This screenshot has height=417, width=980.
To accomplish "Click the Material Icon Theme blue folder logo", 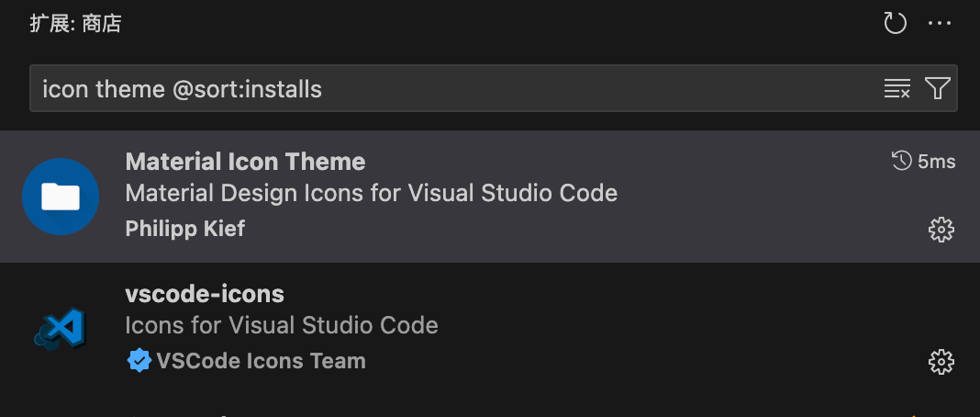I will 61,197.
